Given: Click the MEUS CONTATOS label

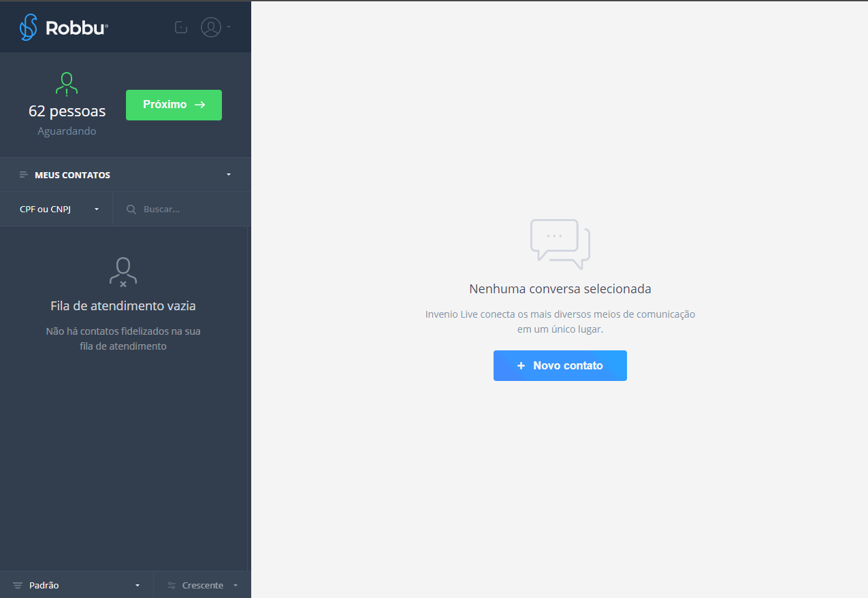Looking at the screenshot, I should point(72,175).
